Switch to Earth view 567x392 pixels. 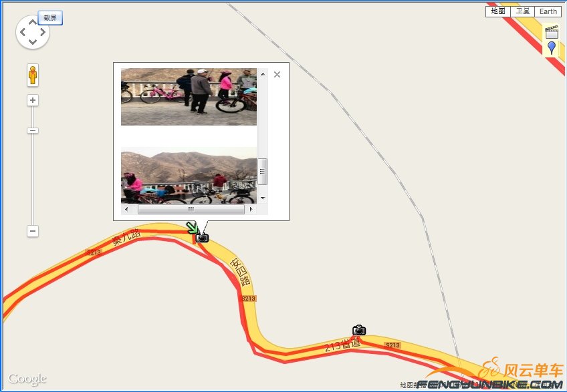coord(548,11)
